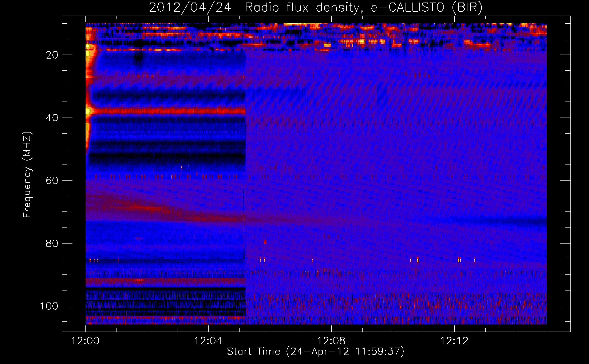589x364 pixels.
Task: Click the '12:12' time tick label
Action: 454,341
